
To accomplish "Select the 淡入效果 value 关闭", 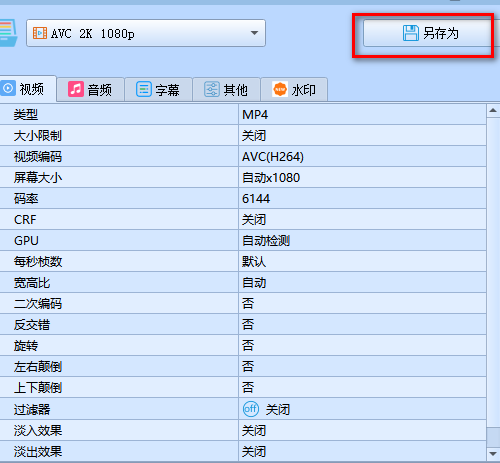I will tap(254, 431).
